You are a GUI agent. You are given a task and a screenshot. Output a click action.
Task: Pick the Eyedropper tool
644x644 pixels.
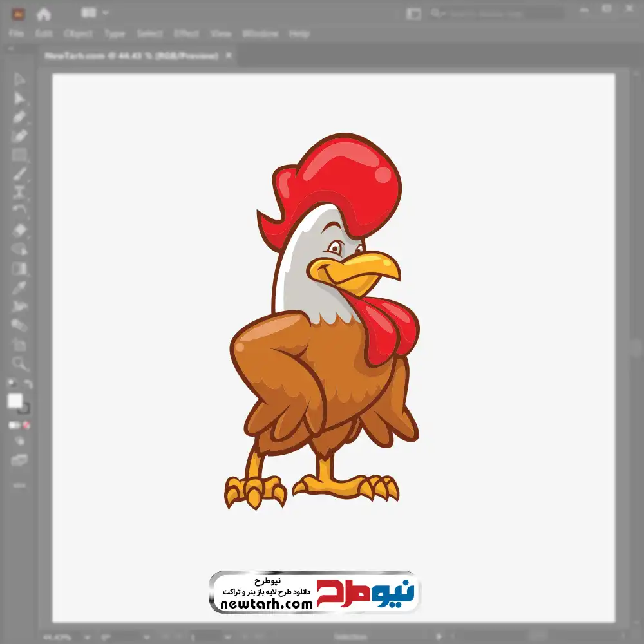[x=19, y=287]
